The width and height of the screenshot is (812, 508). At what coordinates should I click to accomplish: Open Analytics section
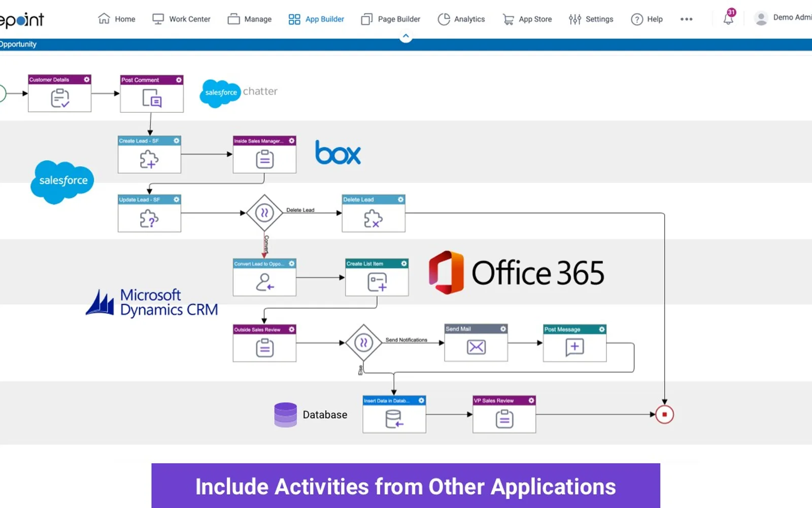(461, 19)
